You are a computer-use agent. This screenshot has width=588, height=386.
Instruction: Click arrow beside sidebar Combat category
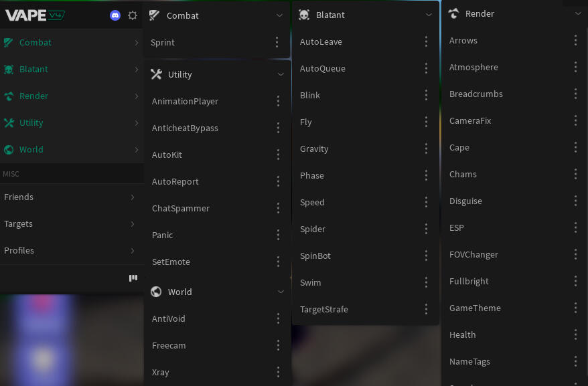(137, 43)
